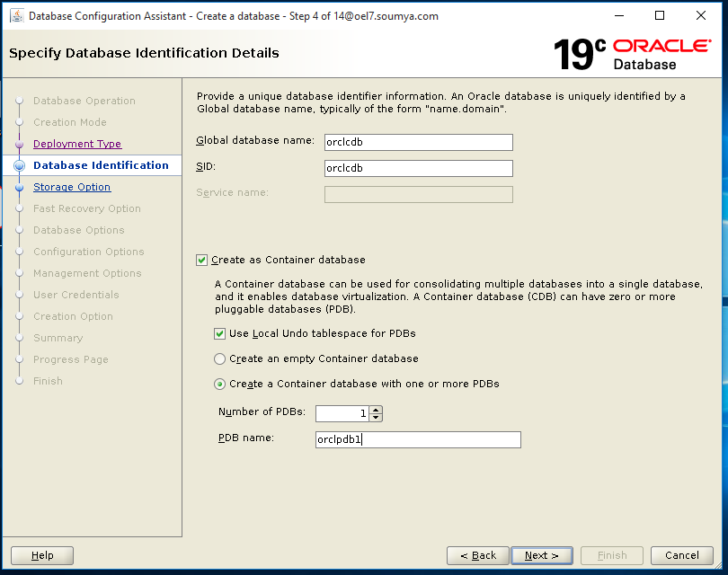Select Create an empty Container database
The height and width of the screenshot is (575, 728).
click(x=219, y=358)
